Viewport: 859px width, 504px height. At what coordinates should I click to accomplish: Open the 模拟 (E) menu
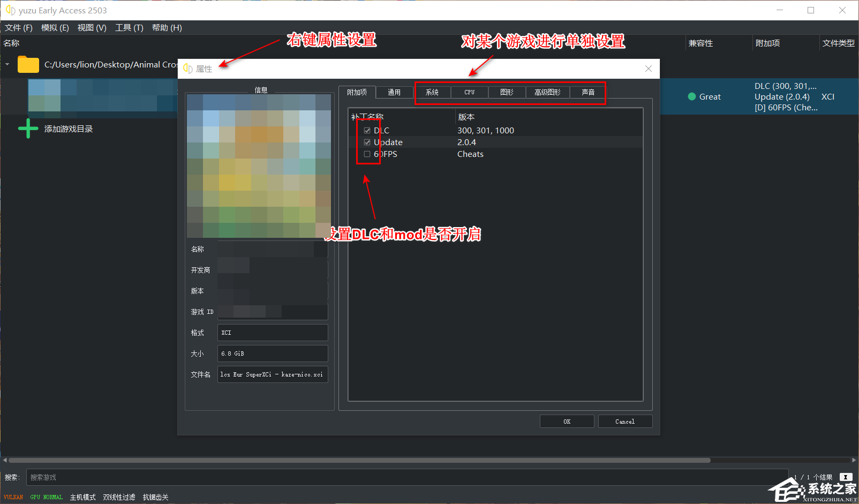click(55, 28)
